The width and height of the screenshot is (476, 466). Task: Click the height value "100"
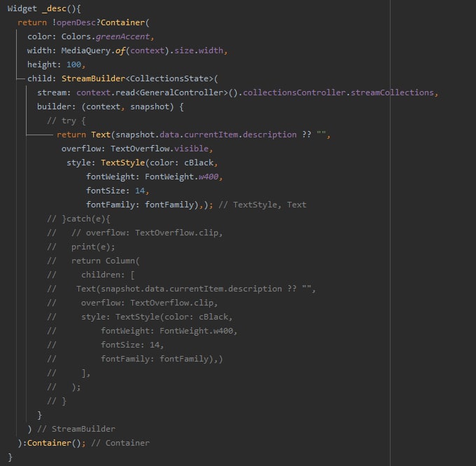coord(73,64)
